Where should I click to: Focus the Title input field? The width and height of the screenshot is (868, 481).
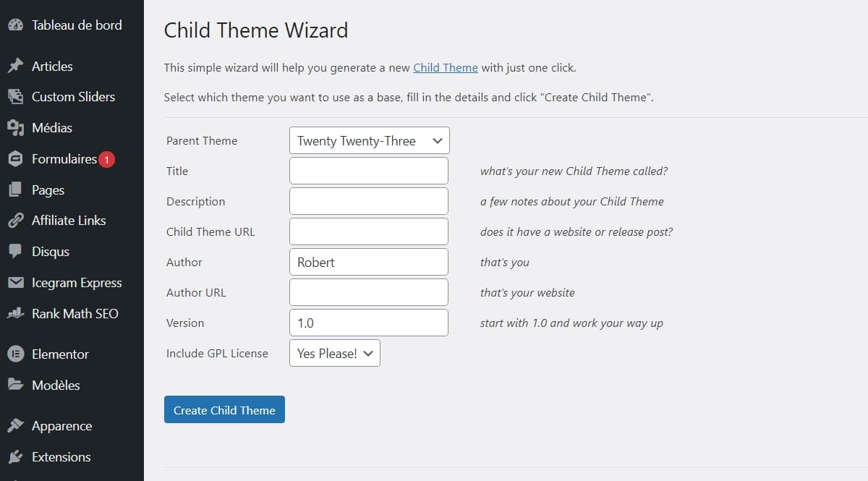[369, 171]
